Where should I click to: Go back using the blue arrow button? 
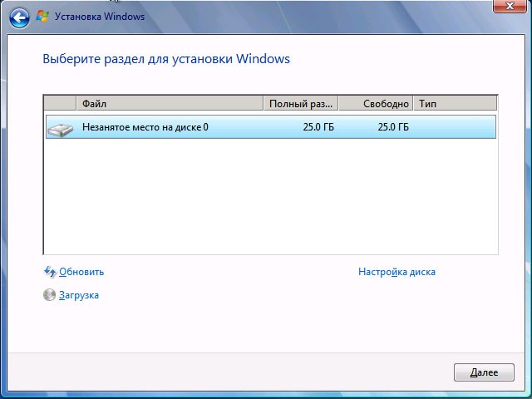coord(19,18)
